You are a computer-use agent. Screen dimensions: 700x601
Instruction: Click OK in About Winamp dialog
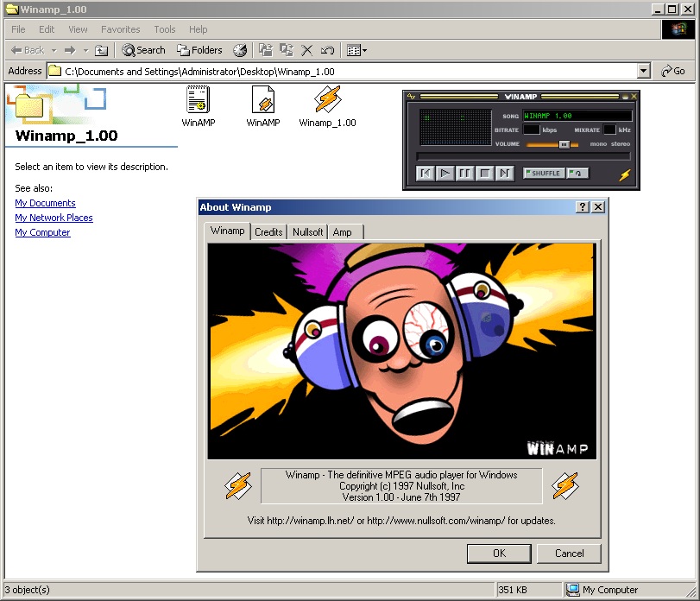[499, 554]
